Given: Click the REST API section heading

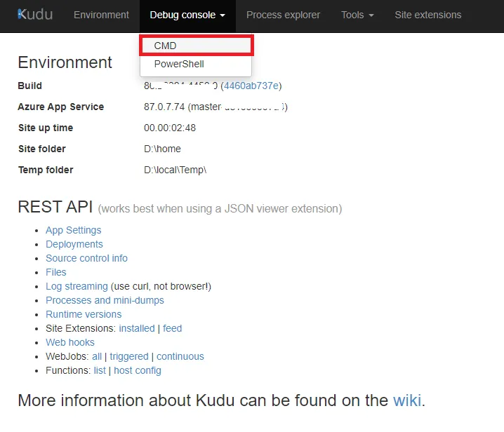Looking at the screenshot, I should click(x=55, y=206).
